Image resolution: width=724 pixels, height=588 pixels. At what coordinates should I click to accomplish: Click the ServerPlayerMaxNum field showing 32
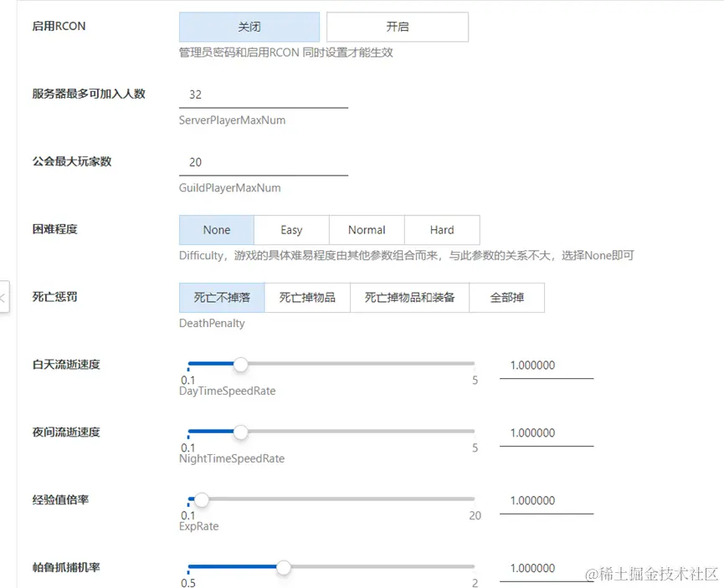[264, 95]
